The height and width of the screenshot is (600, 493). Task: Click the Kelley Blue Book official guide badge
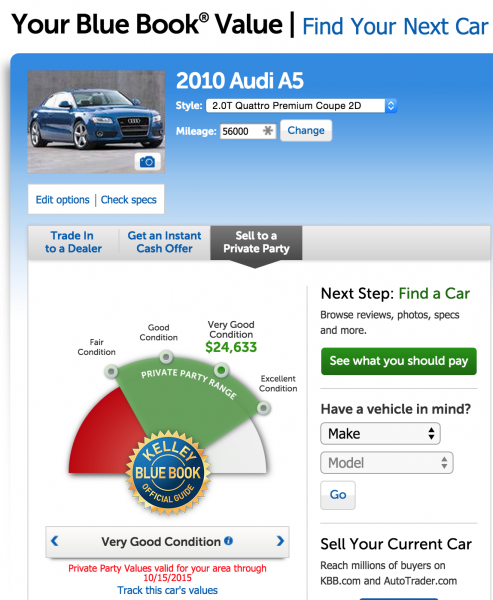click(x=168, y=473)
